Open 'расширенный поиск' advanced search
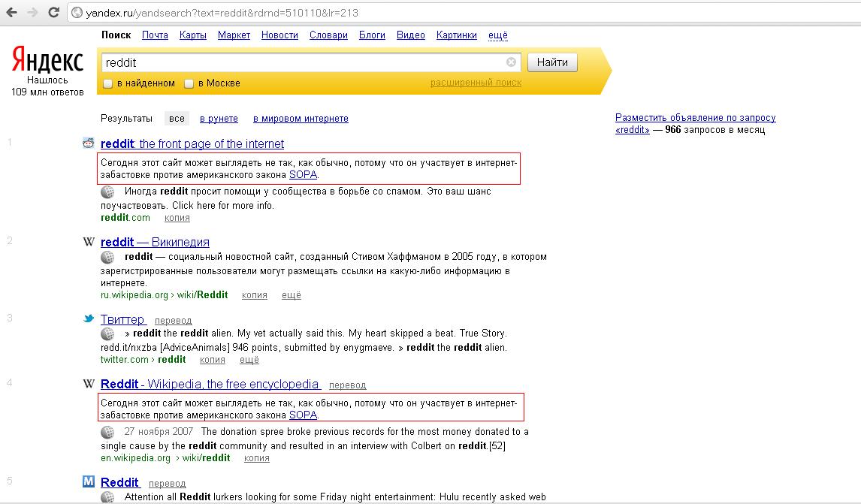 click(476, 83)
